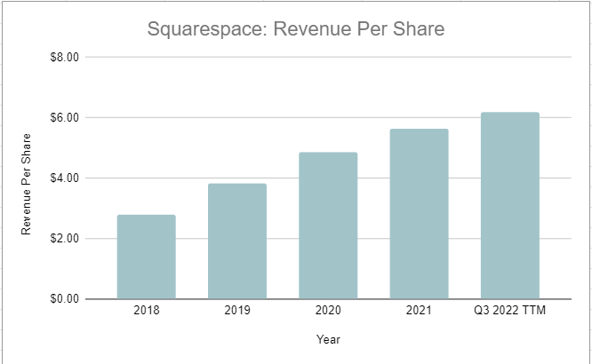Click the 2021 x-axis label

(x=419, y=310)
